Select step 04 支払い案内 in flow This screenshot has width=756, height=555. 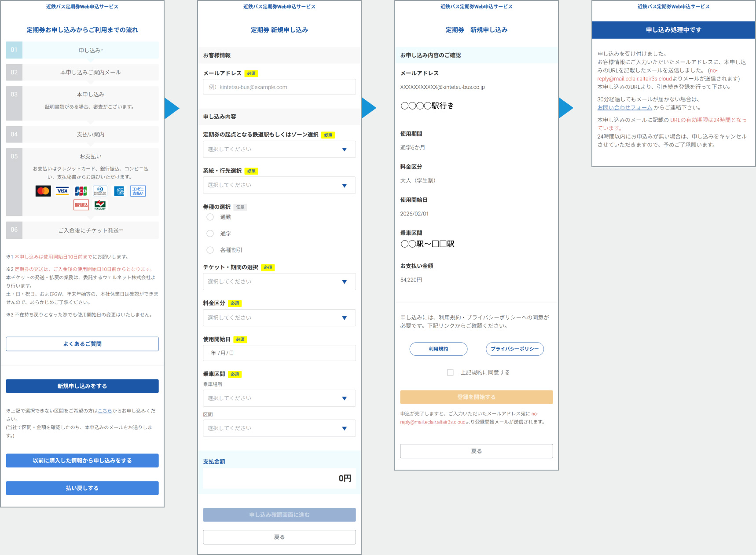[x=90, y=134]
